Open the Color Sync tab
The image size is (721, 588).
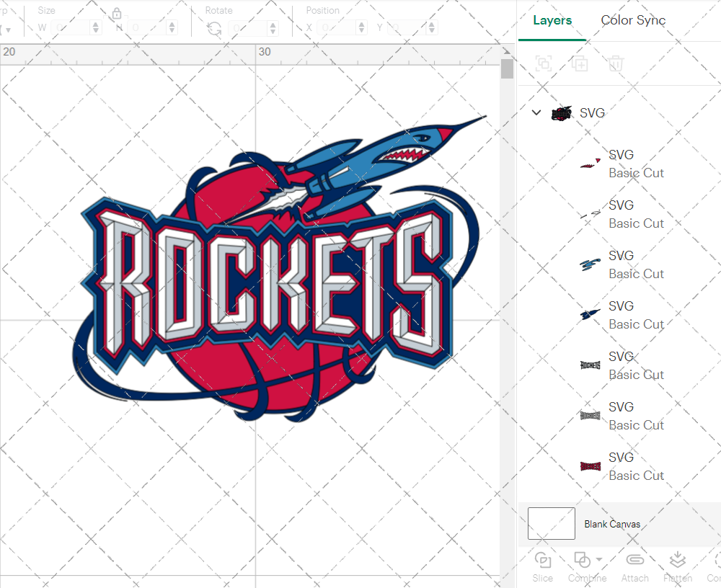(x=633, y=20)
